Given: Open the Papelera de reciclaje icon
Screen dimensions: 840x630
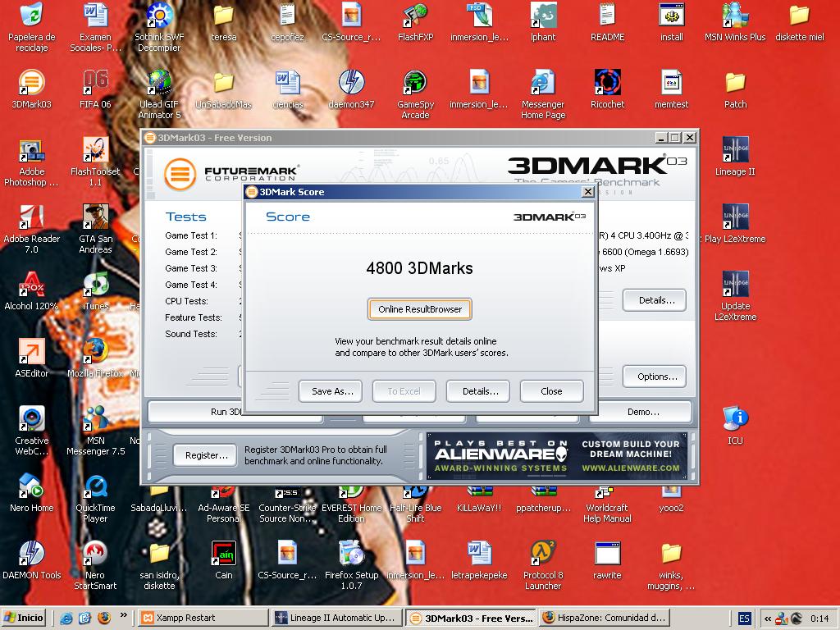Looking at the screenshot, I should click(31, 16).
